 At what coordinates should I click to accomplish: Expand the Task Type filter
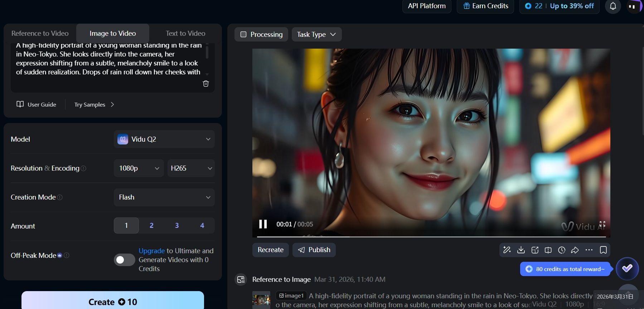coord(316,34)
